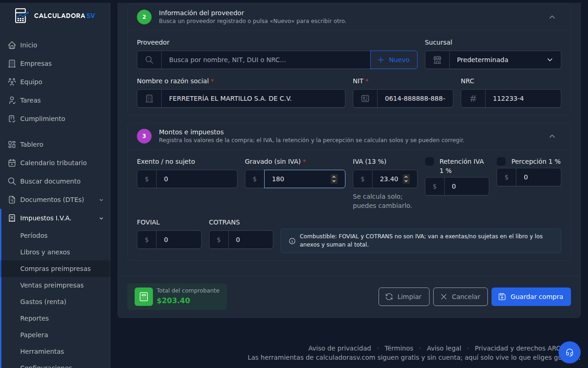Select Compras preimpresas in the sidebar
Image resolution: width=588 pixels, height=368 pixels.
click(56, 269)
